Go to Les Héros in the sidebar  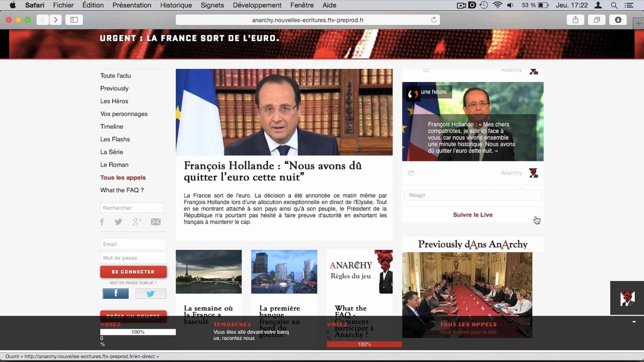point(114,101)
